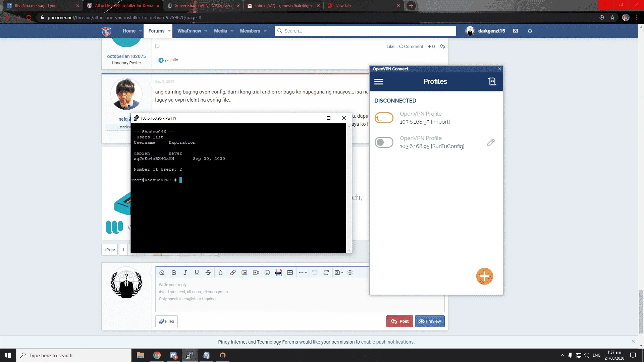Toggle BB code mode gear icon
Image resolution: width=644 pixels, height=362 pixels.
(x=350, y=273)
